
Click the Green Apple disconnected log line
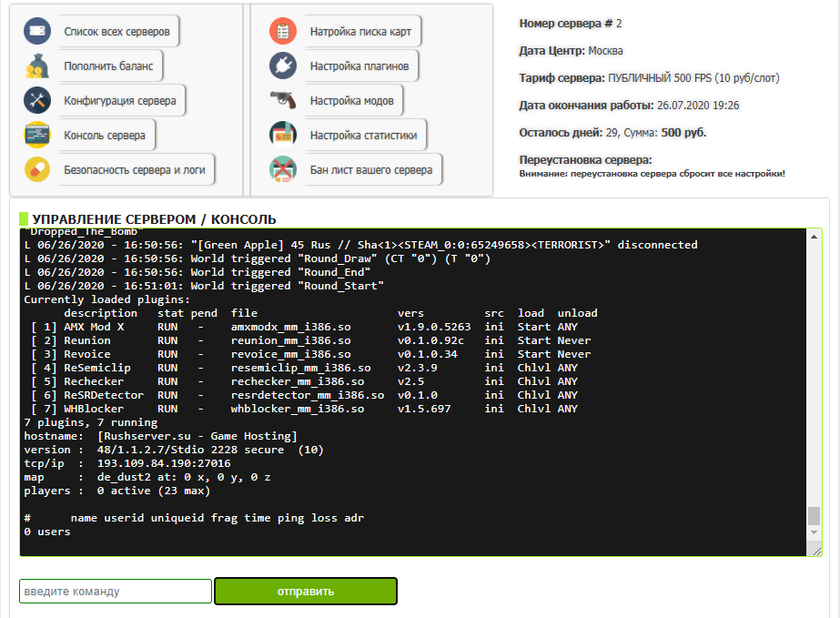point(360,245)
